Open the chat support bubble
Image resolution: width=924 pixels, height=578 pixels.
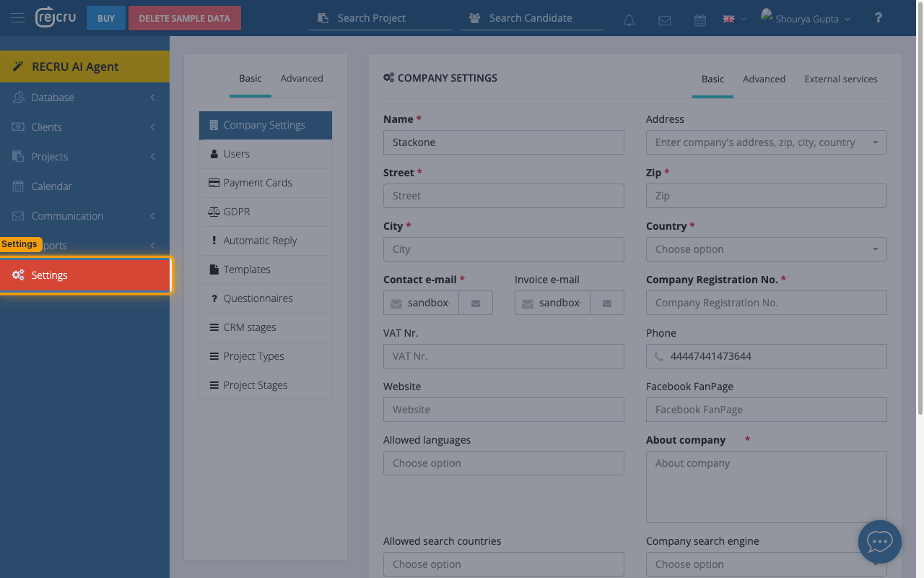pyautogui.click(x=880, y=542)
